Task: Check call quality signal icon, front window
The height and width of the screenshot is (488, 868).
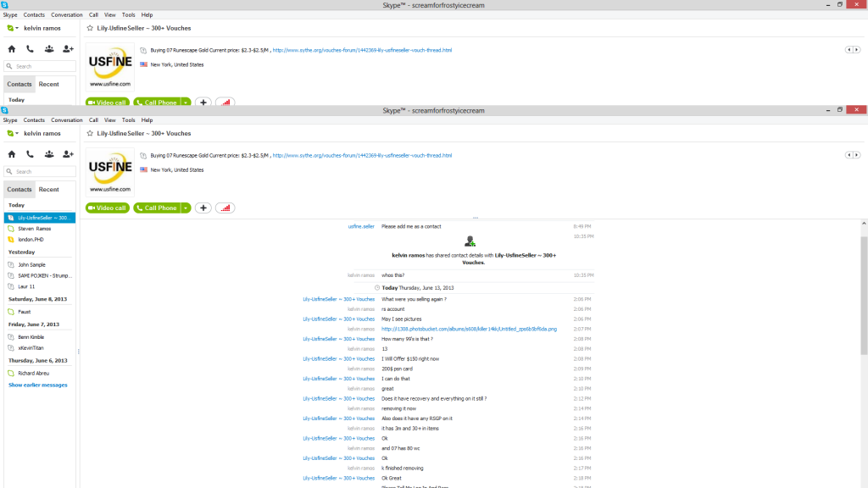Action: 225,208
